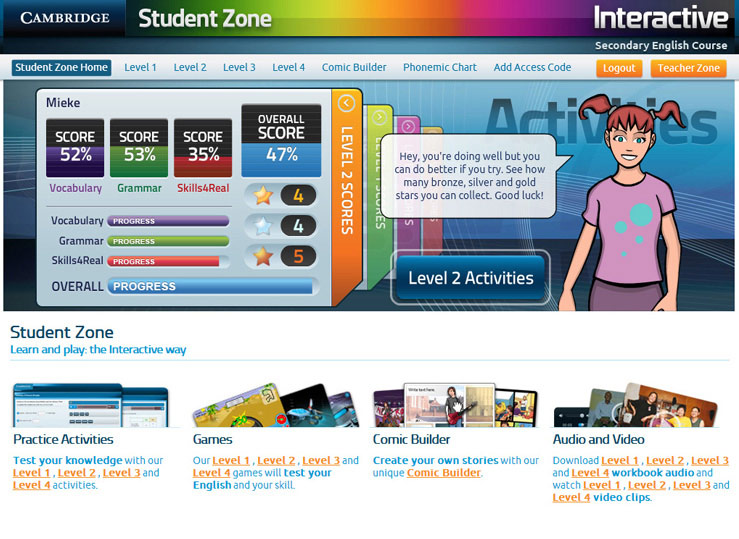
Task: Expand the purple level scores tab arrow
Action: [x=409, y=126]
